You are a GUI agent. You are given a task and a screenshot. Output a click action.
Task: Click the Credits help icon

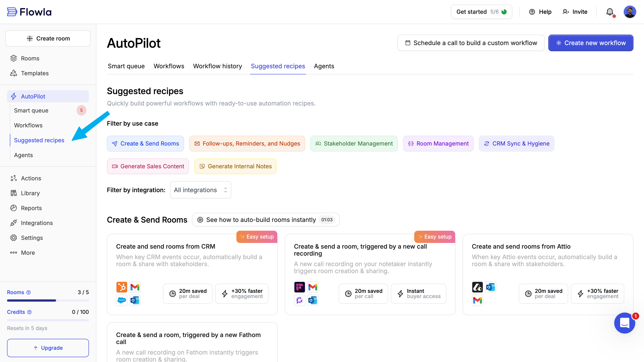pos(30,312)
